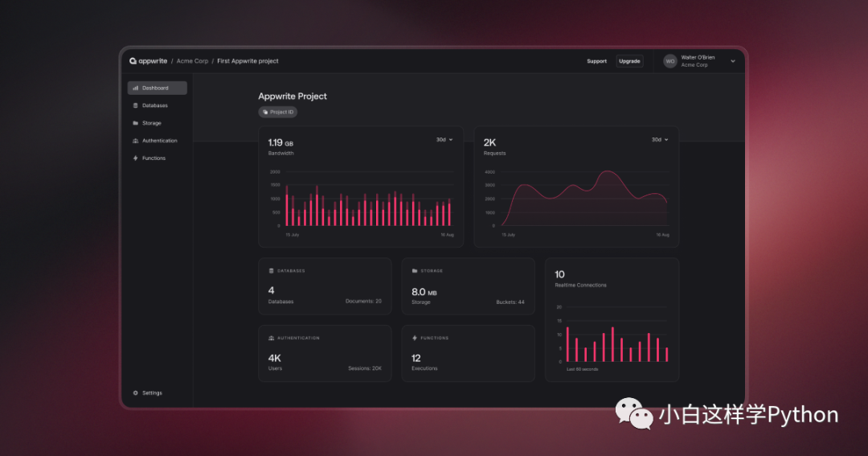Expand the Walter O'Brien account menu
Image resolution: width=868 pixels, height=456 pixels.
click(732, 61)
